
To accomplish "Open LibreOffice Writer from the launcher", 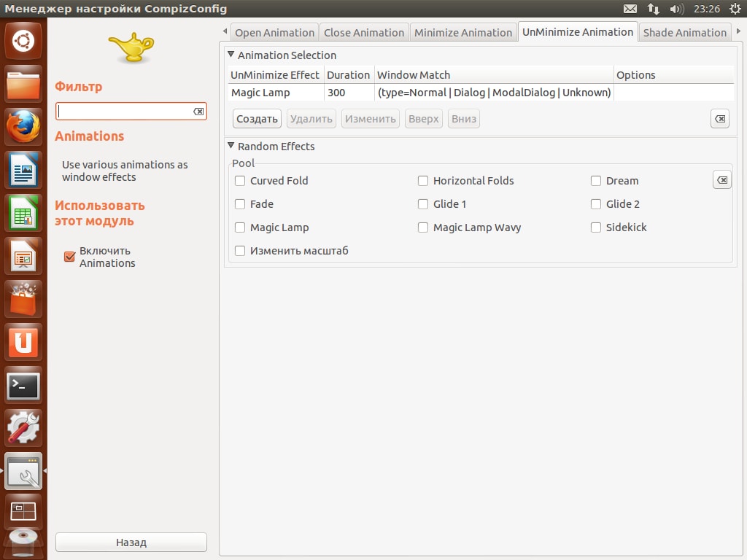I will tap(23, 170).
